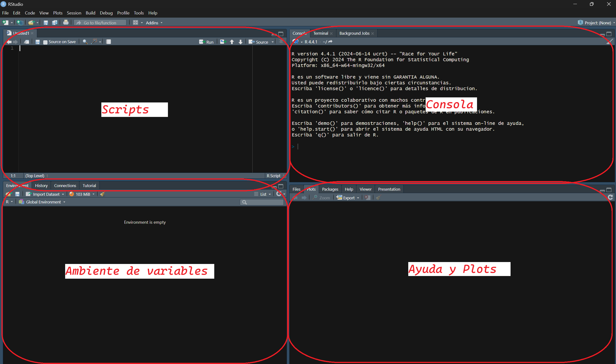Switch to the Packages tab

point(330,189)
